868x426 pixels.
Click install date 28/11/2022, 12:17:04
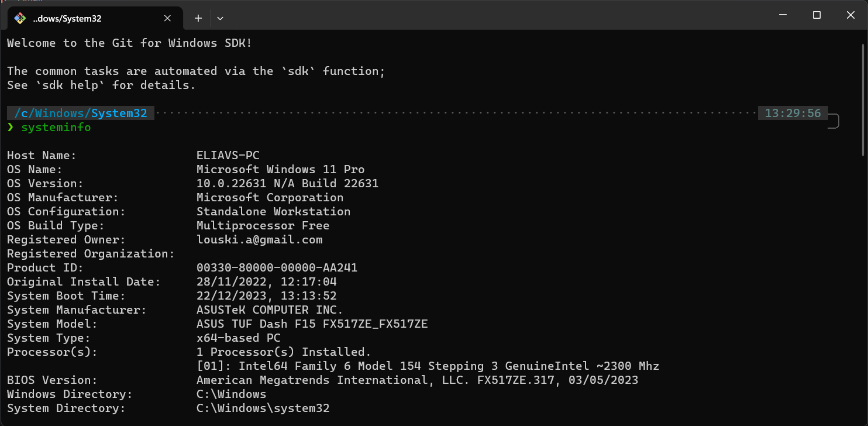pos(267,281)
